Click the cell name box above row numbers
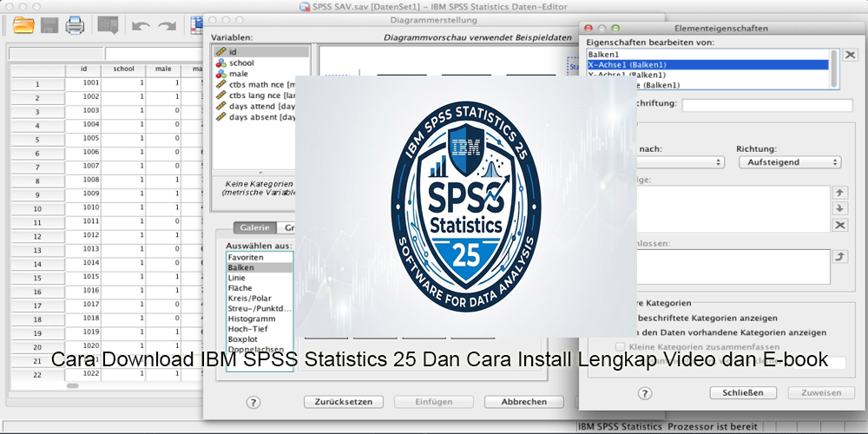The width and height of the screenshot is (868, 434). (x=56, y=54)
